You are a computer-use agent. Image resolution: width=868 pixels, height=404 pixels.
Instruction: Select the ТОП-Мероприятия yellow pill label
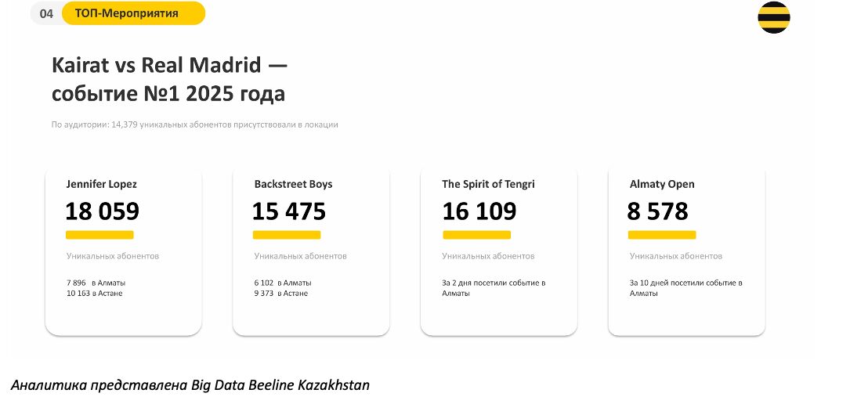pyautogui.click(x=133, y=13)
